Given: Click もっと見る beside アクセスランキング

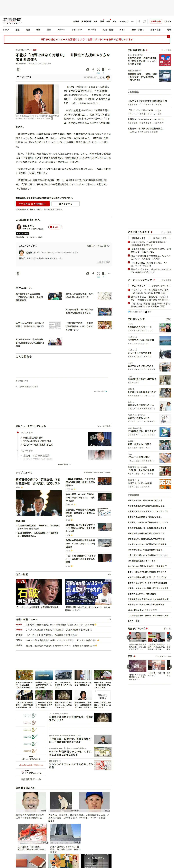Looking at the screenshot, I should pyautogui.click(x=166, y=232).
